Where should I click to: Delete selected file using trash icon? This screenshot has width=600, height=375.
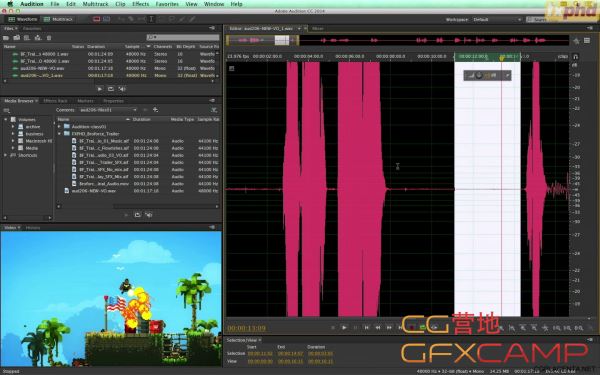[x=49, y=38]
